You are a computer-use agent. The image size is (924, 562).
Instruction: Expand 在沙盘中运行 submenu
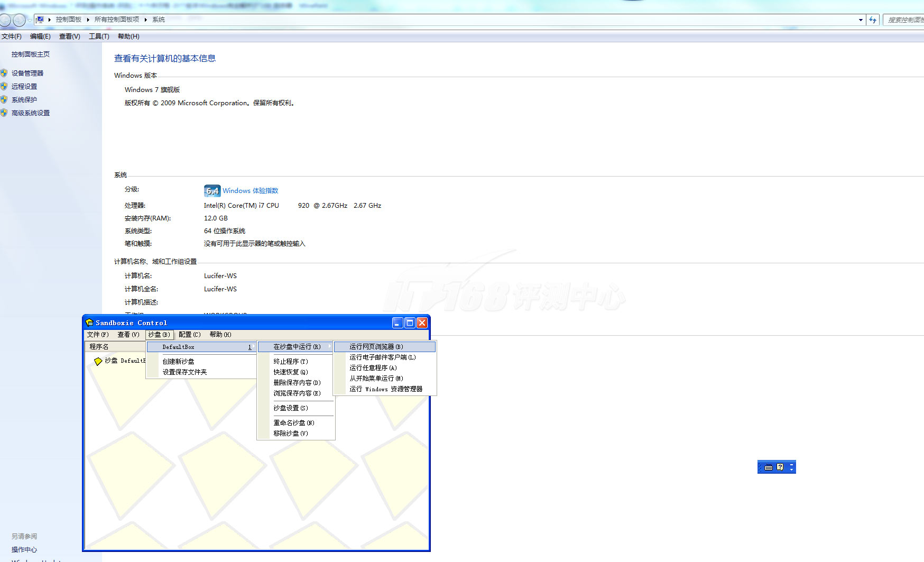295,347
